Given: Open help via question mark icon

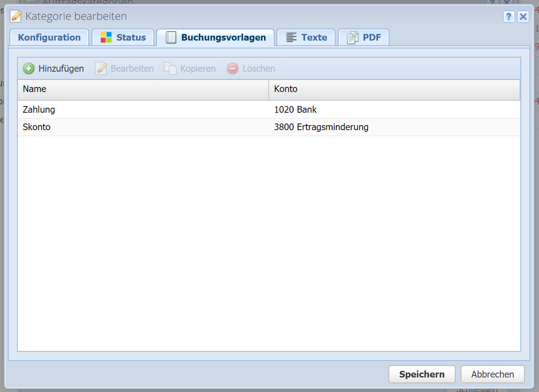Looking at the screenshot, I should 509,17.
